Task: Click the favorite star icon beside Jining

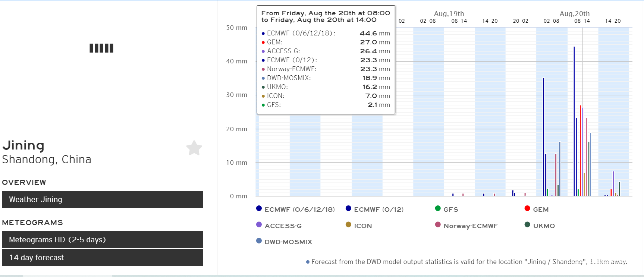Action: point(194,148)
